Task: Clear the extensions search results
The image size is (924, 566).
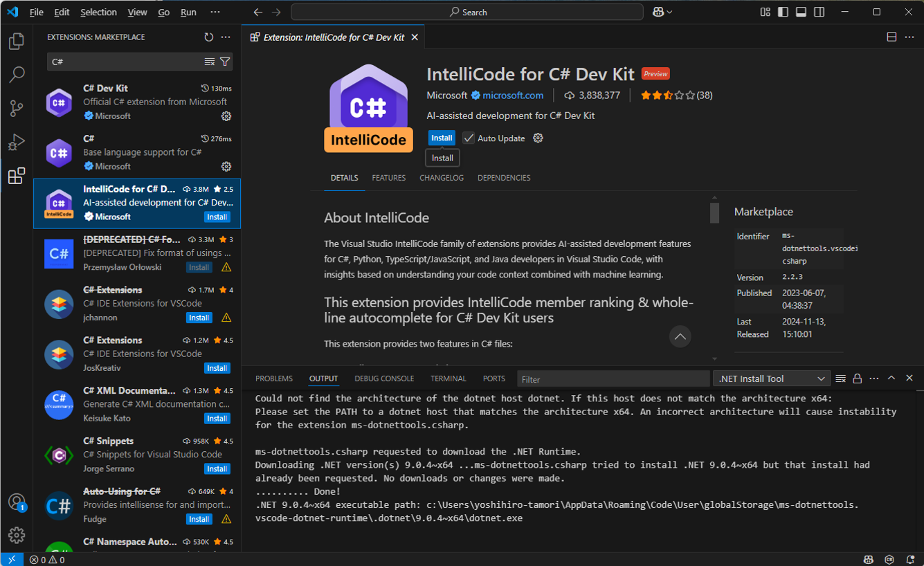Action: pyautogui.click(x=210, y=62)
